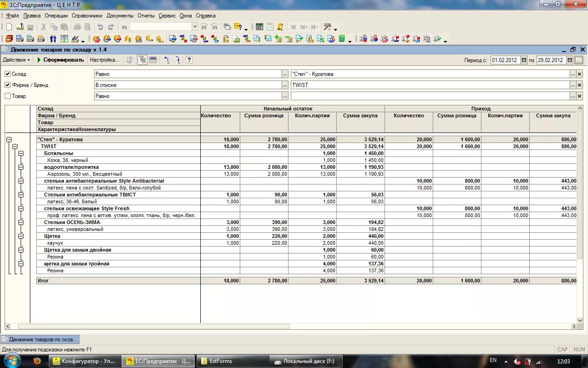The height and width of the screenshot is (368, 588).
Task: Switch to Движение товаров по скла... window tab
Action: pos(40,339)
